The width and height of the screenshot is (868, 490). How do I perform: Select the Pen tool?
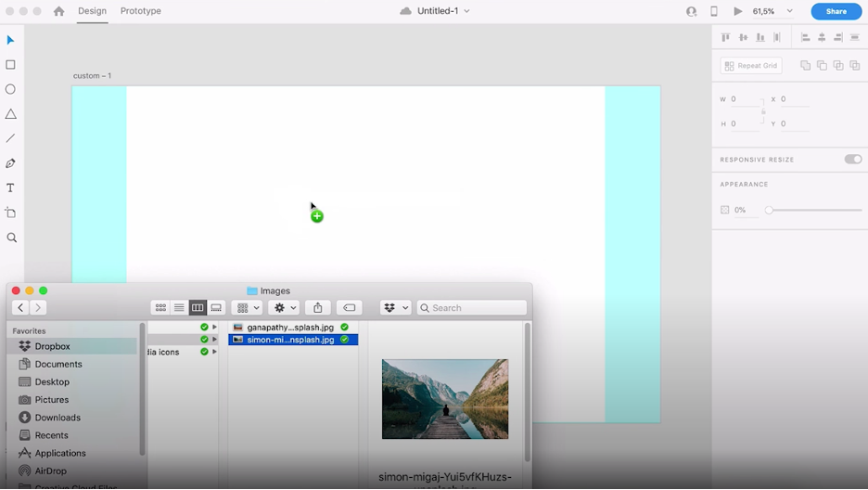coord(10,163)
